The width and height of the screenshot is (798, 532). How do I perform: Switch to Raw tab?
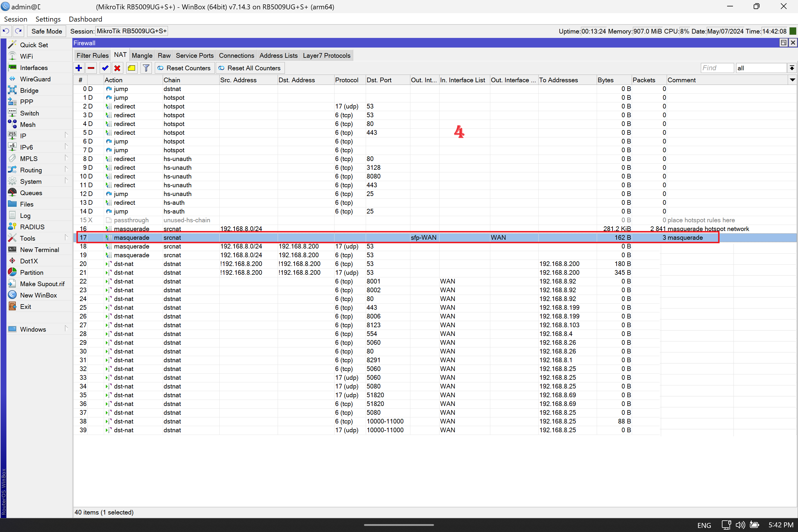pos(164,55)
